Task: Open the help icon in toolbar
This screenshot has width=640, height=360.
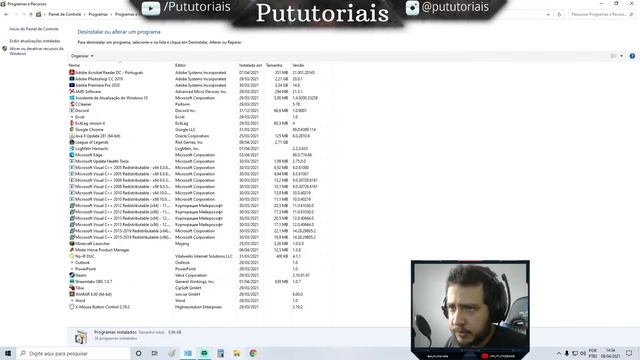Action: [632, 56]
